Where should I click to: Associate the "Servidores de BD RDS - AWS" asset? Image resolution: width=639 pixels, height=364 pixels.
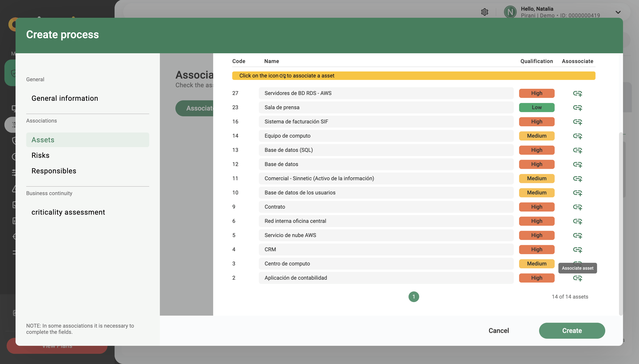click(x=578, y=93)
